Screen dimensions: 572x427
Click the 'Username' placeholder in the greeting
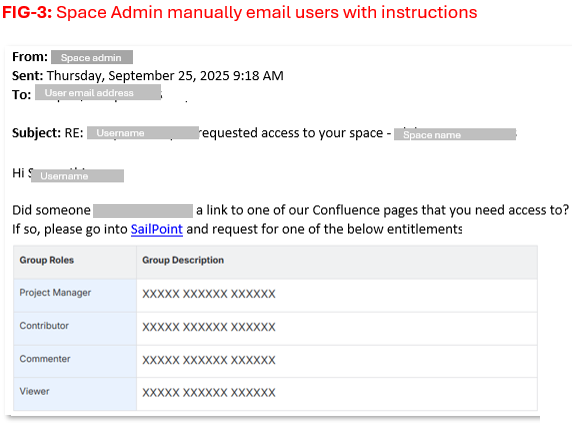click(77, 176)
